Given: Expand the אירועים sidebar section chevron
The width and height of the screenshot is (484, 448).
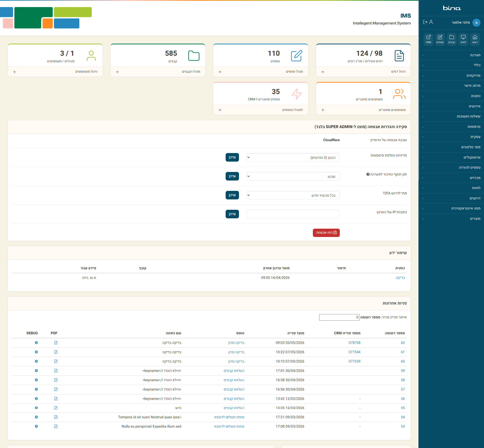Looking at the screenshot, I should point(423,106).
